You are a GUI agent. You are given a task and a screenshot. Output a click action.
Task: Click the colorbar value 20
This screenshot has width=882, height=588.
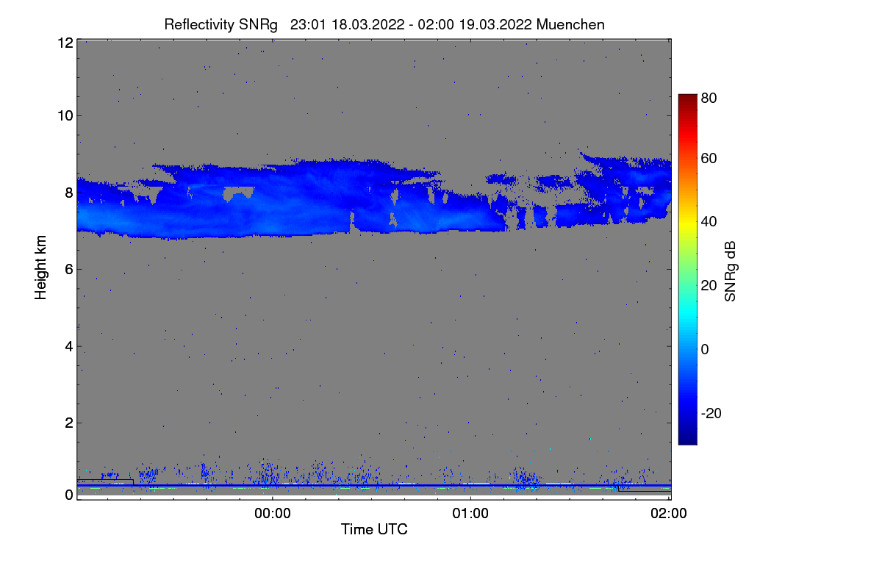709,286
